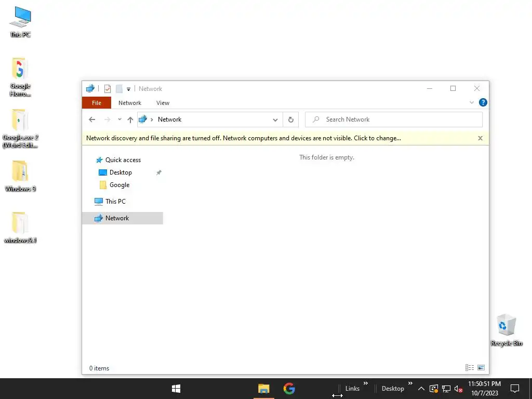Click the security tray icon
Screen dimensions: 532x399
[x=433, y=389]
